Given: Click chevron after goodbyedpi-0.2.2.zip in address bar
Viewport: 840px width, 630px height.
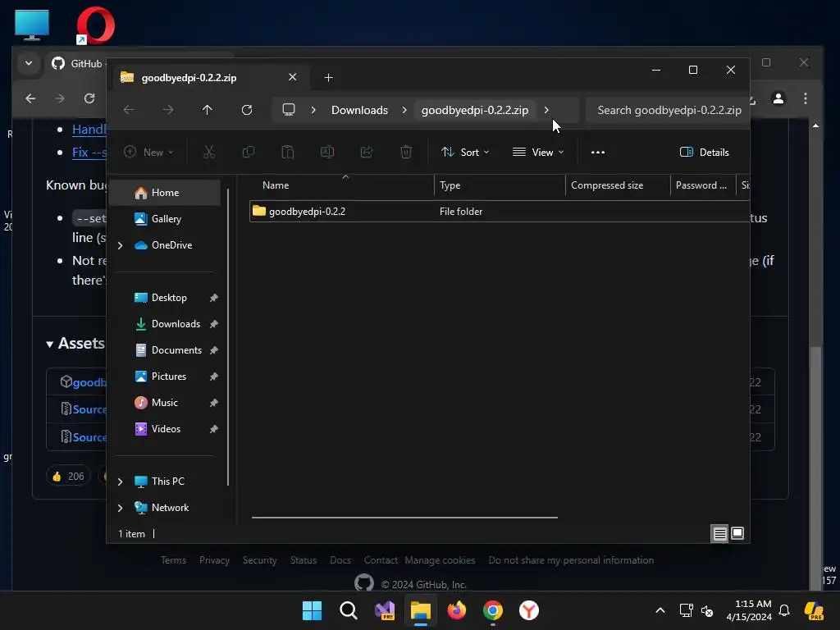Looking at the screenshot, I should pyautogui.click(x=546, y=110).
